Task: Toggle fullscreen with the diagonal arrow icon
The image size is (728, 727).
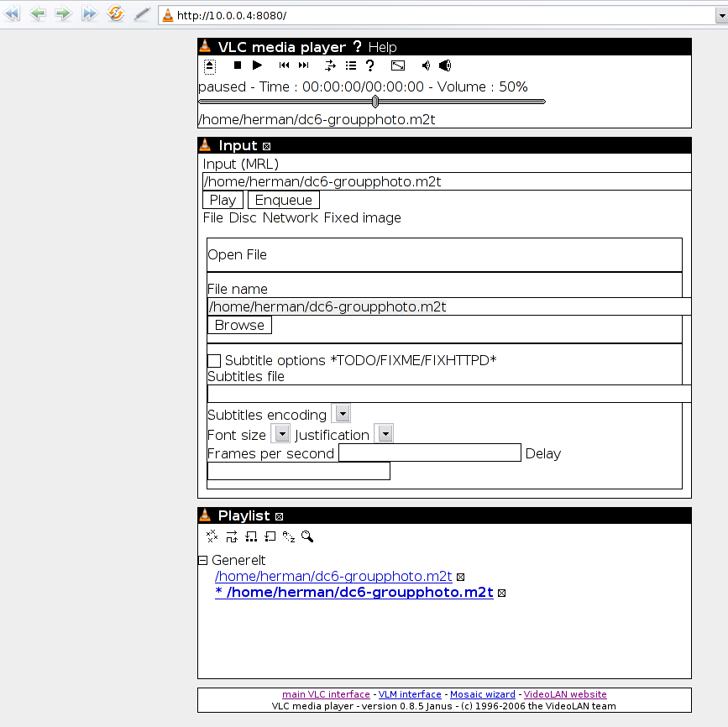Action: pos(398,65)
